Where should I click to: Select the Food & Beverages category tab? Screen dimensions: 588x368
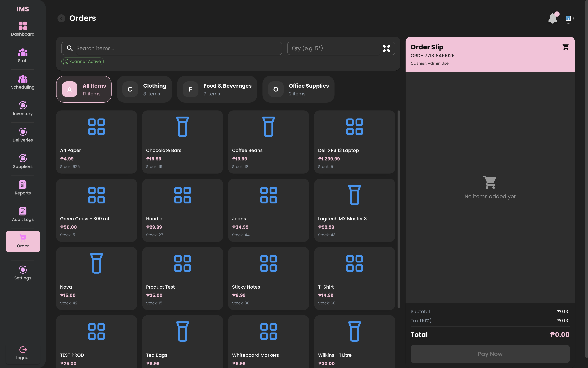[x=217, y=89]
